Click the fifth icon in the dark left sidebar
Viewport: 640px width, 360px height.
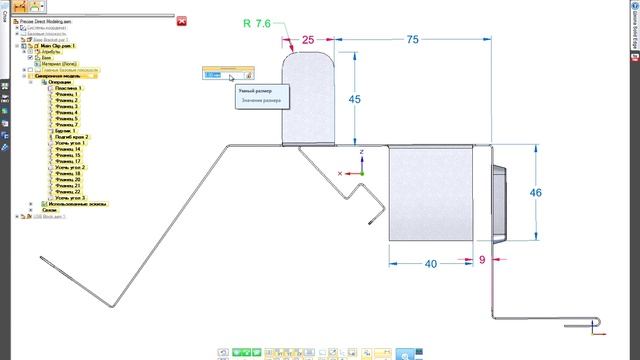click(5, 136)
